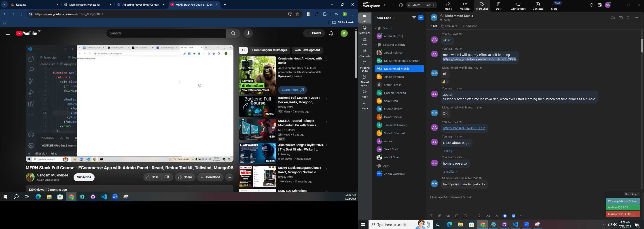
Task: Open Zoom Whiteboards tab
Action: [518, 6]
